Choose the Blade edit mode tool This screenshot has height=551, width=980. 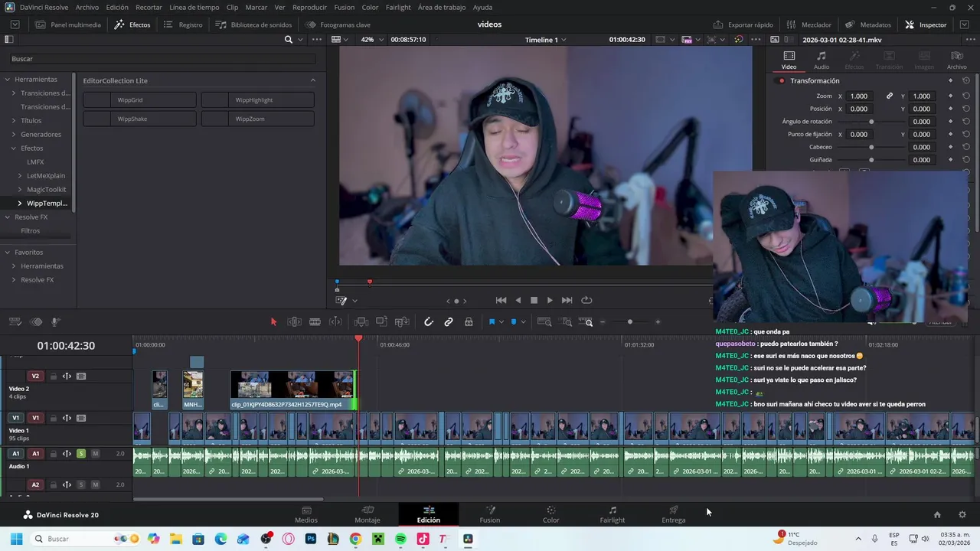coord(315,322)
